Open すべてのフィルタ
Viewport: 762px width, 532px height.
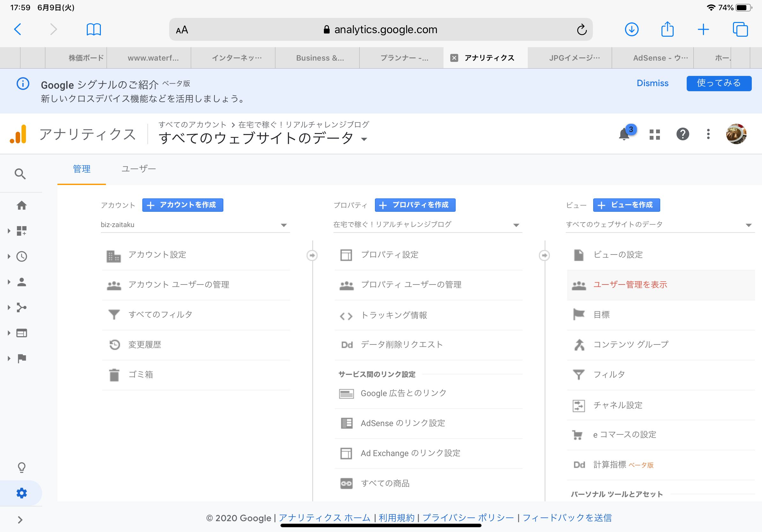pyautogui.click(x=196, y=315)
